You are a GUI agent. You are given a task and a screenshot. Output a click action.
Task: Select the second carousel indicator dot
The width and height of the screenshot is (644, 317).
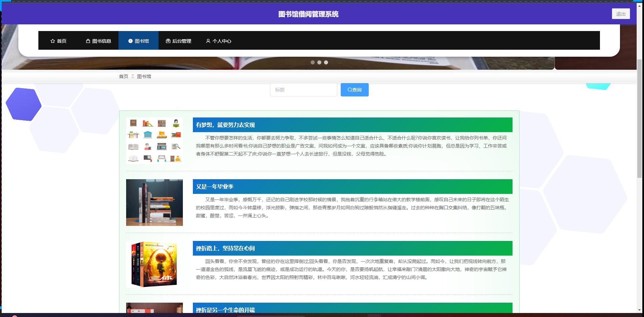coord(319,62)
